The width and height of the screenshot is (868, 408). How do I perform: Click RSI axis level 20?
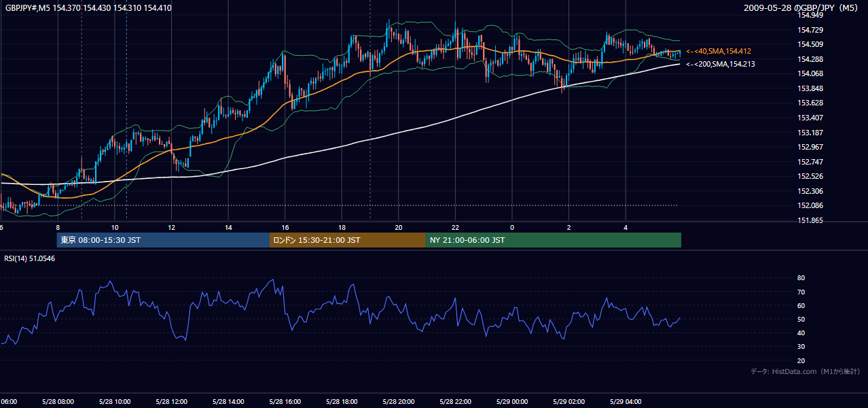[x=801, y=361]
